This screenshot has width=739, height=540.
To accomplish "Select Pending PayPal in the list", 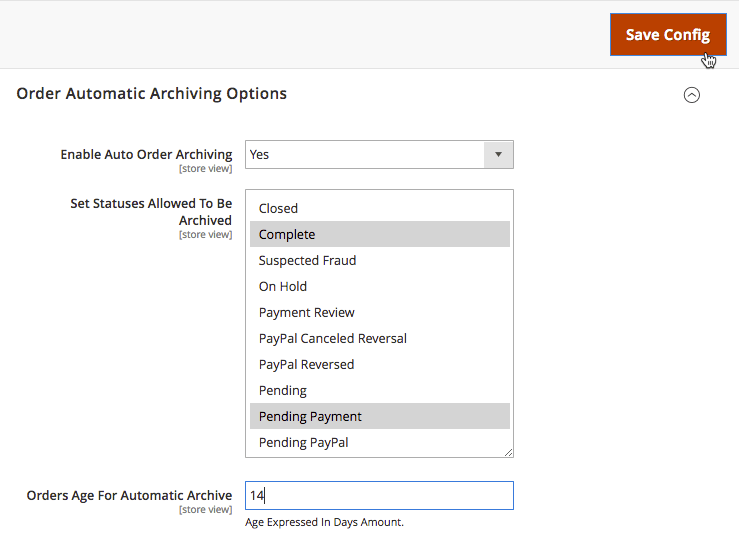I will pyautogui.click(x=303, y=442).
